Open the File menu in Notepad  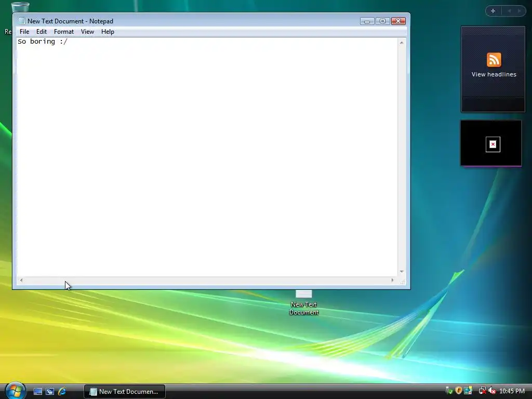point(24,32)
